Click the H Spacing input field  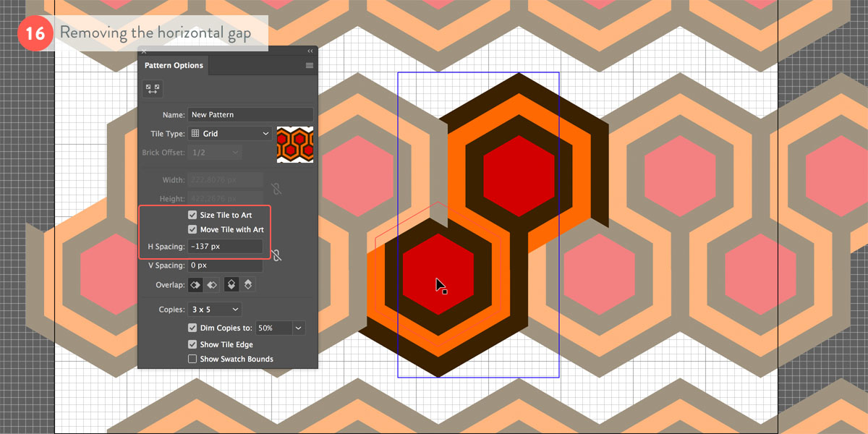(224, 247)
